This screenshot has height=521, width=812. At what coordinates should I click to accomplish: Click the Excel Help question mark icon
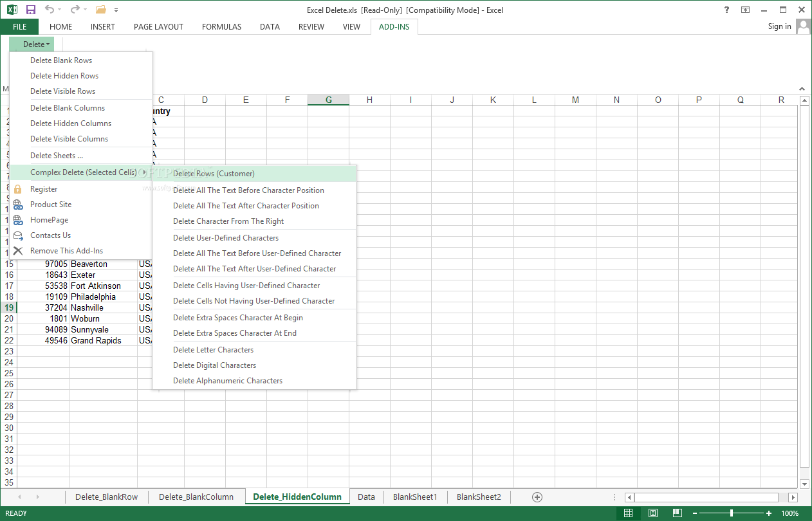point(726,10)
